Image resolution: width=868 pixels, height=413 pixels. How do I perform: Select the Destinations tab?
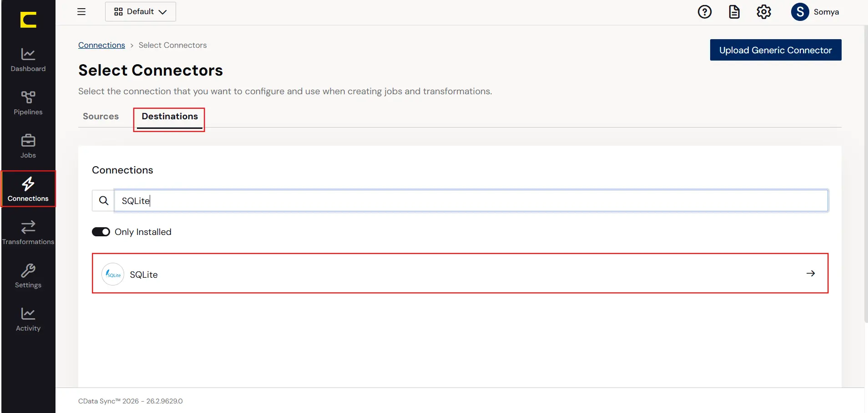[x=170, y=117]
